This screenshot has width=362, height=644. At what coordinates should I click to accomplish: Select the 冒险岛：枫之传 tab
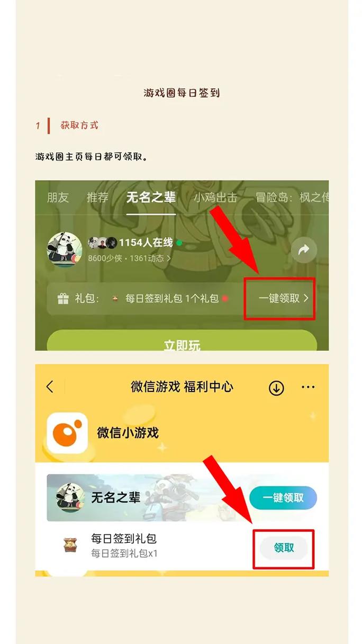292,198
